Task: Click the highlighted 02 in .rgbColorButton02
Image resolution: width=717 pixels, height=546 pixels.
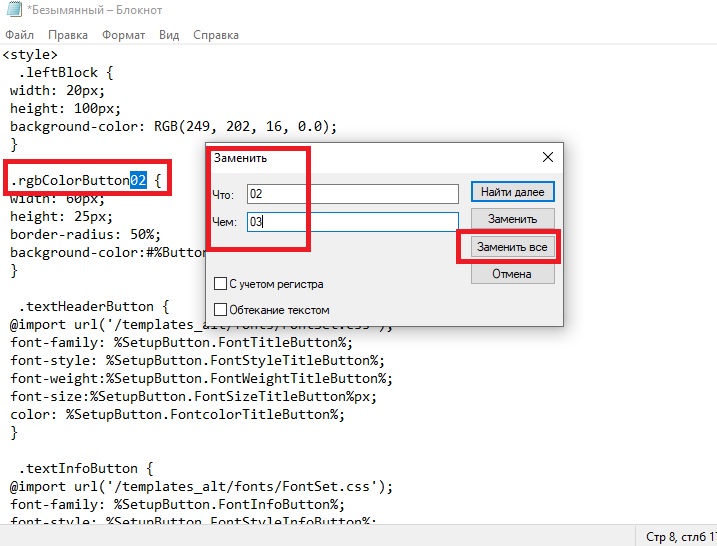Action: point(138,180)
